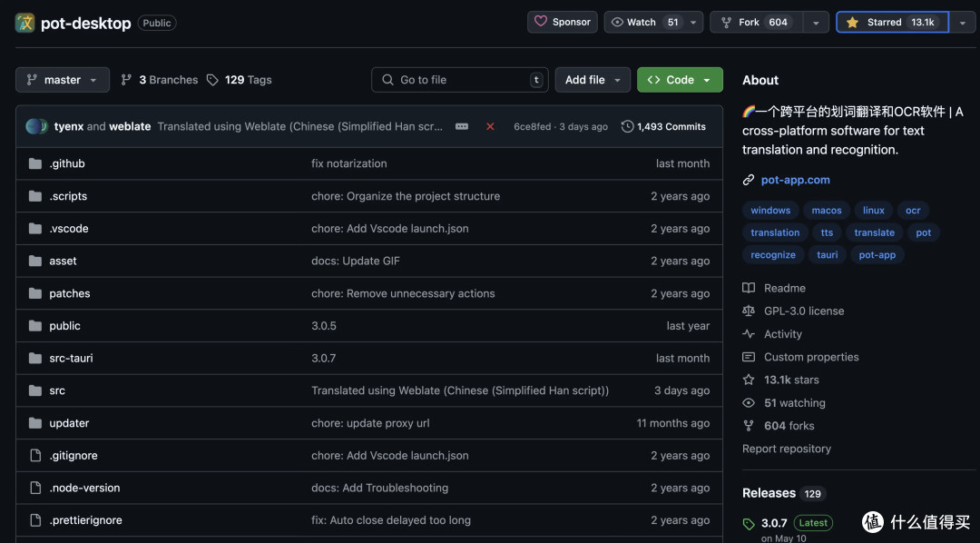Screen dimensions: 980x543
Task: Open the pot-desktop repository title
Action: coord(85,23)
